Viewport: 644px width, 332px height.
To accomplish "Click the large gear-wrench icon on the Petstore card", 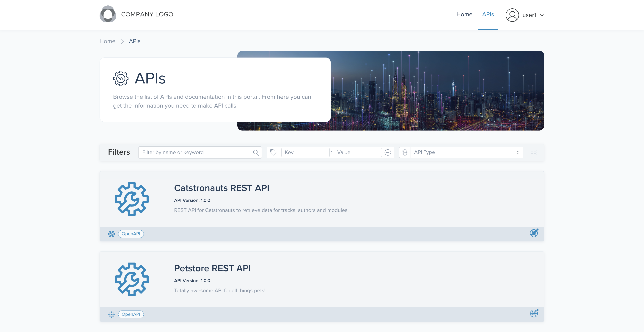I will click(132, 280).
